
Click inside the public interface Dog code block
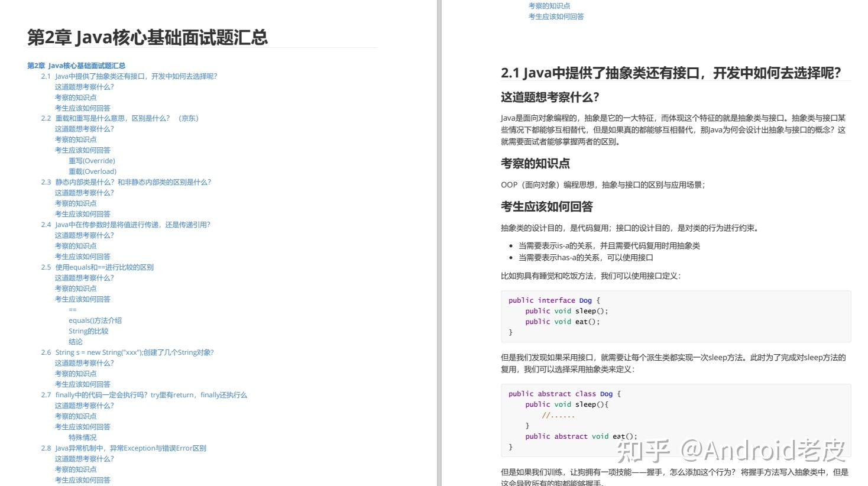coord(676,316)
